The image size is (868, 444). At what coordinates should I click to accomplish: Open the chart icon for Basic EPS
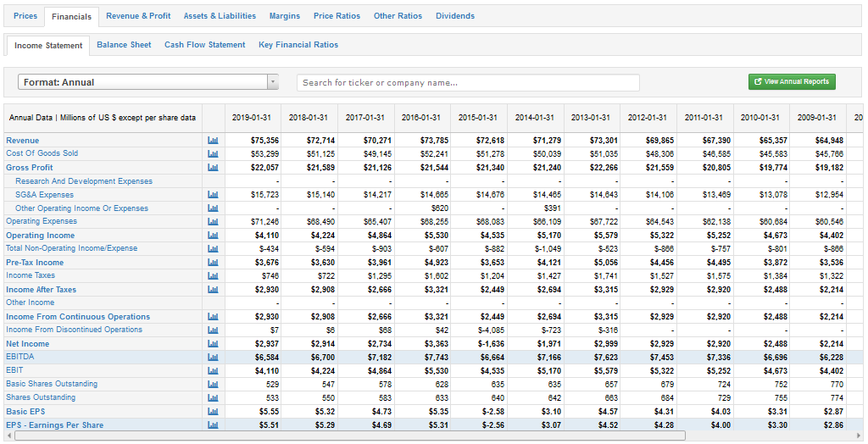[x=213, y=411]
